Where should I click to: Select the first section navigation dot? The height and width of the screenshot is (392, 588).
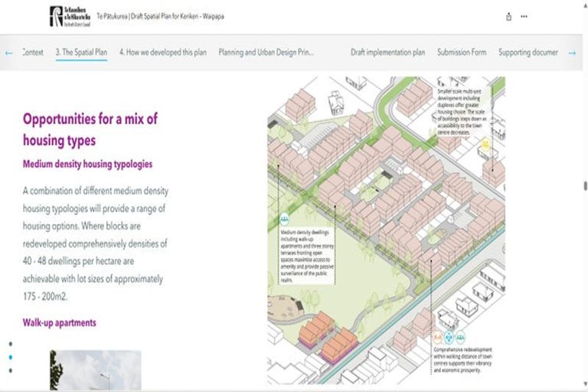[x=10, y=344]
